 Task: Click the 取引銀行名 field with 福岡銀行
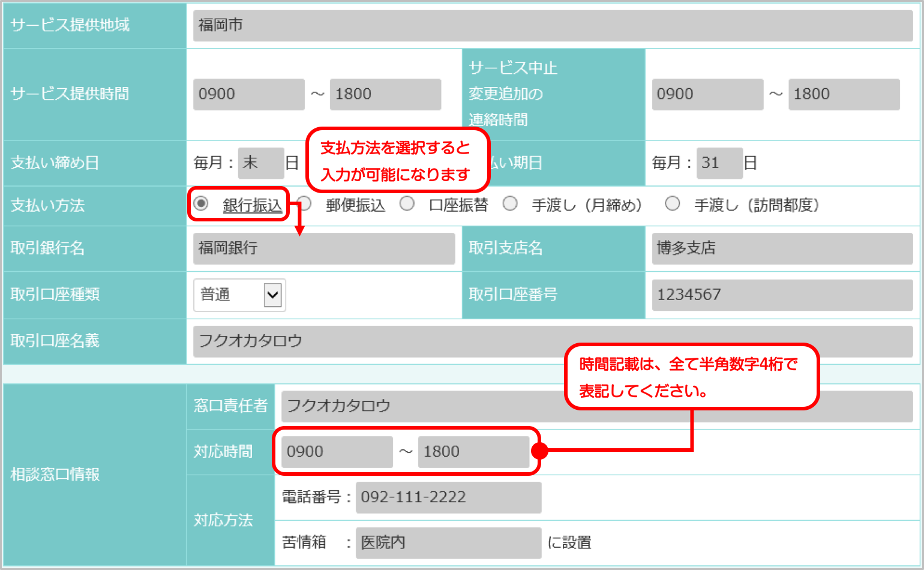[323, 248]
